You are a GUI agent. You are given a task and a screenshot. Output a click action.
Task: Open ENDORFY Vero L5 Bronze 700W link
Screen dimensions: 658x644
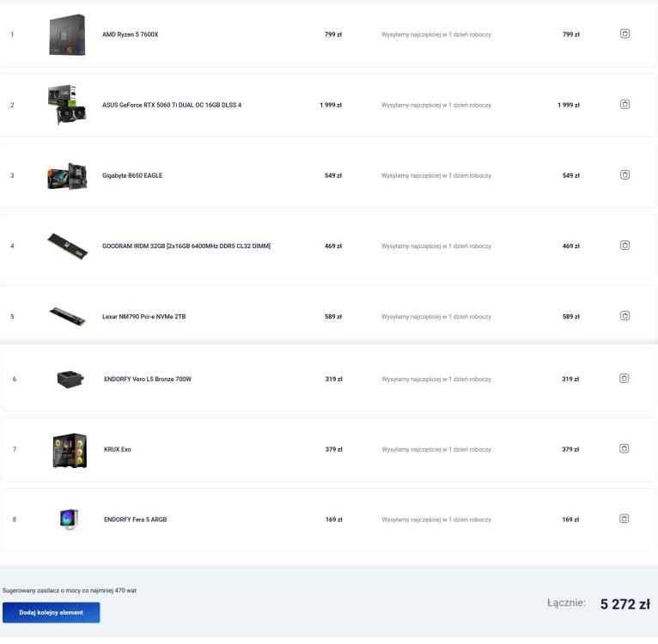point(148,379)
